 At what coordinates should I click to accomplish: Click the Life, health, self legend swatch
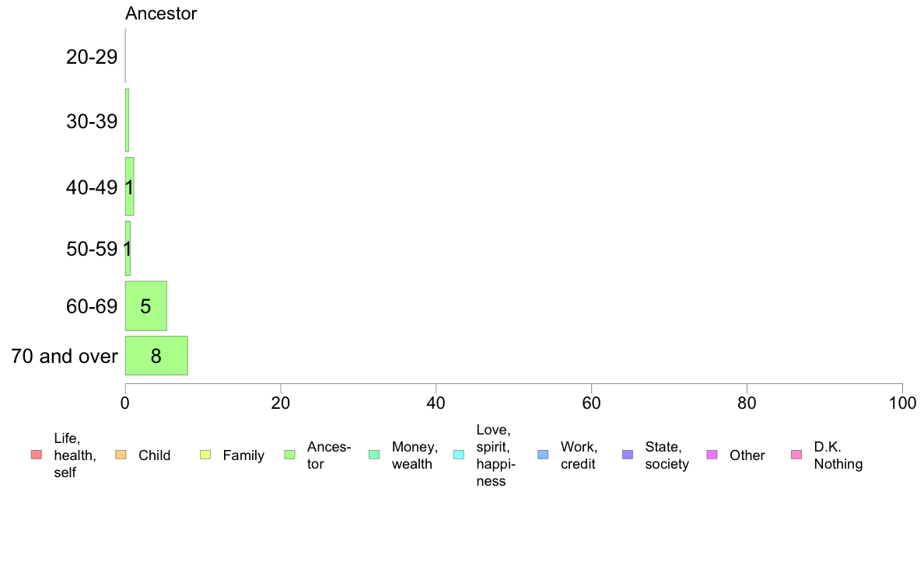pos(37,455)
